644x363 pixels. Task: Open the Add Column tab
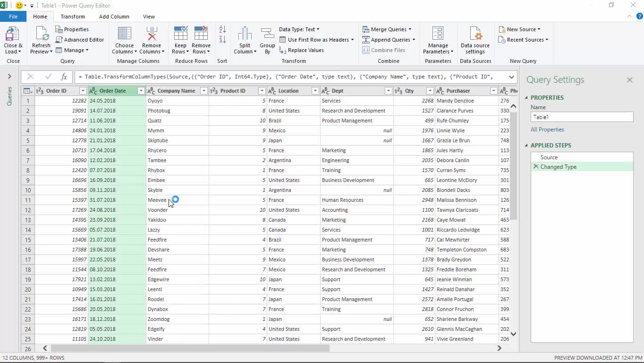click(x=114, y=17)
